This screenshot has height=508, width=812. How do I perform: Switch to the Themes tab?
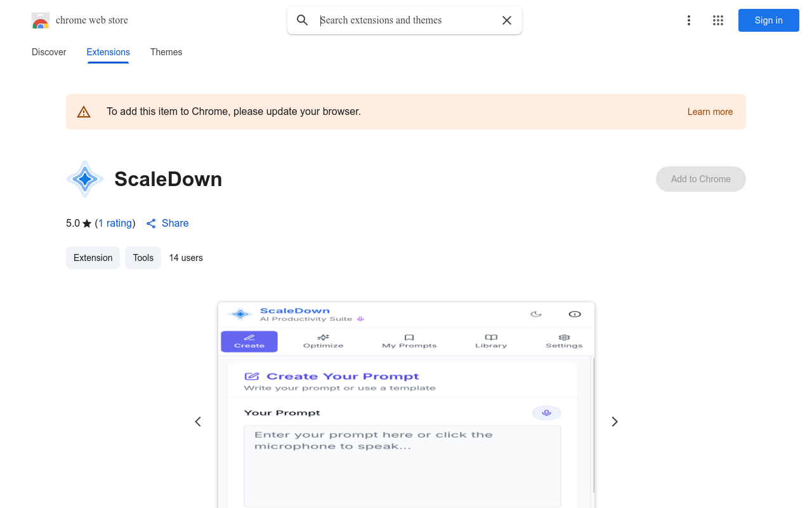tap(166, 52)
